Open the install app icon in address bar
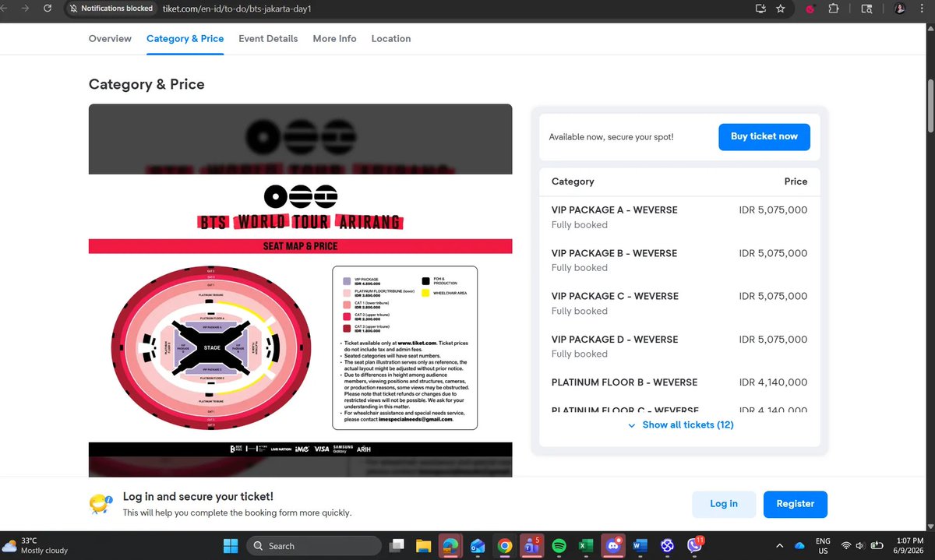The image size is (935, 560). tap(760, 9)
